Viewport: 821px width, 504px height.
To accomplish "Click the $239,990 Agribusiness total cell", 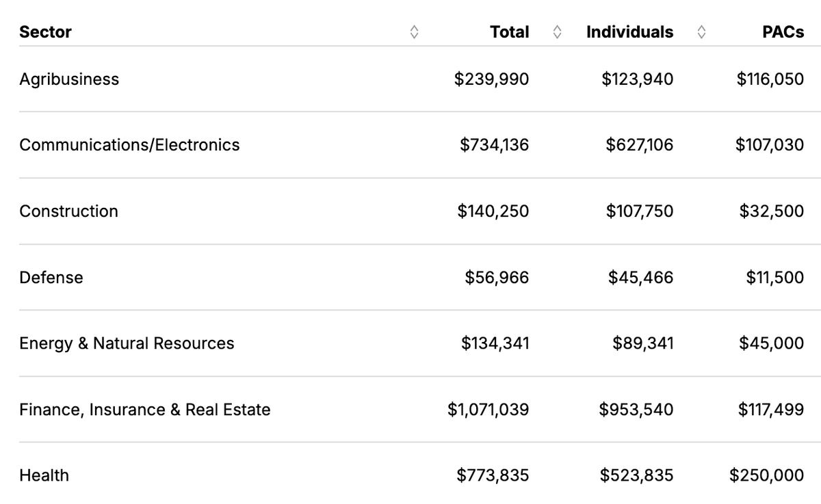I will click(491, 79).
